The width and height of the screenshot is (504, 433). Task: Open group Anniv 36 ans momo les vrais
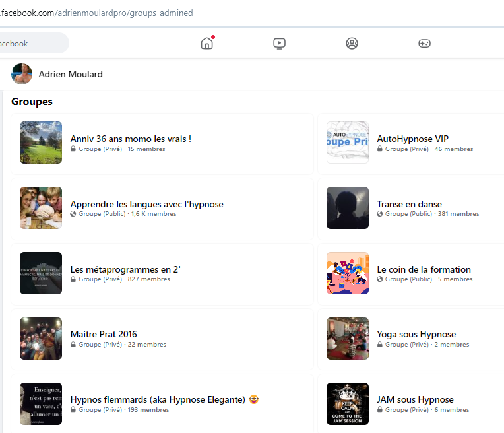click(x=131, y=139)
